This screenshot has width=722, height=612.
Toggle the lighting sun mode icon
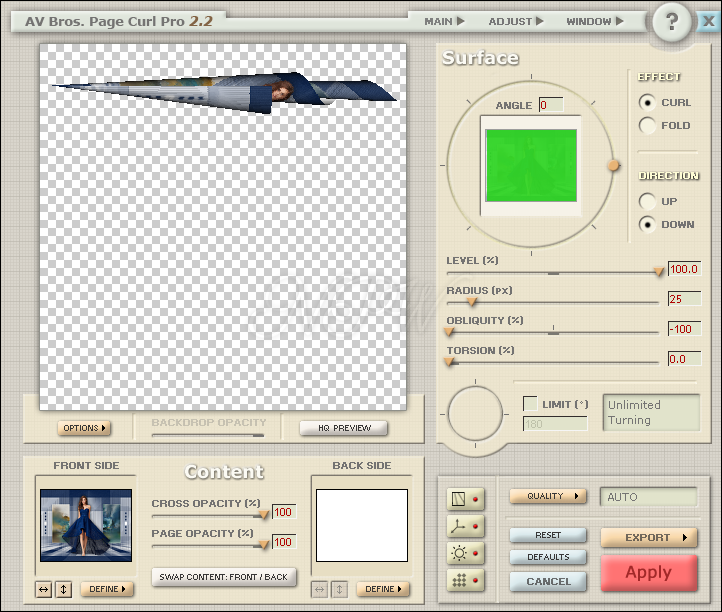(x=465, y=553)
